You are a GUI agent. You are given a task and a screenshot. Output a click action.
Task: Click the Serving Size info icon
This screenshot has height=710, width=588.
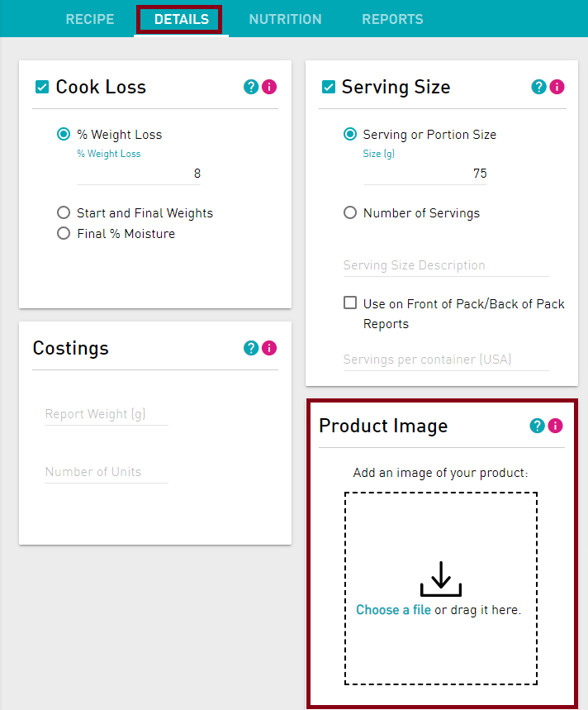coord(558,86)
